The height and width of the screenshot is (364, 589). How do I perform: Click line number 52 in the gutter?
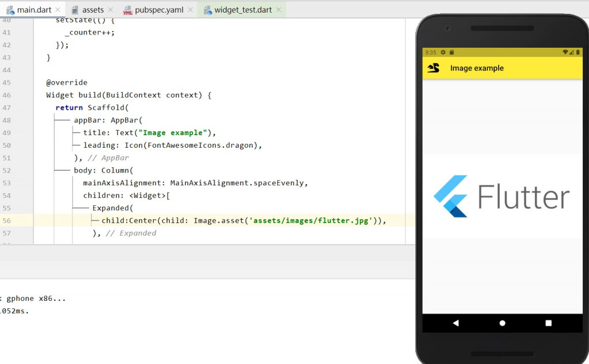tap(7, 170)
